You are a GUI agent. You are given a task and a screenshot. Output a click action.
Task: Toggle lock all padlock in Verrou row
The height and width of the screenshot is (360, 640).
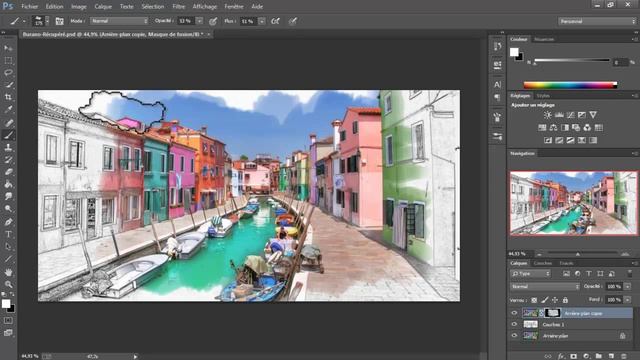pos(565,300)
